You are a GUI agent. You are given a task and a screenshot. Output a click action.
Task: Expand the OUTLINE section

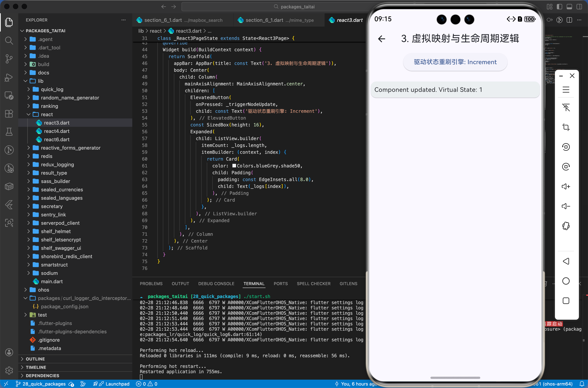(35, 359)
